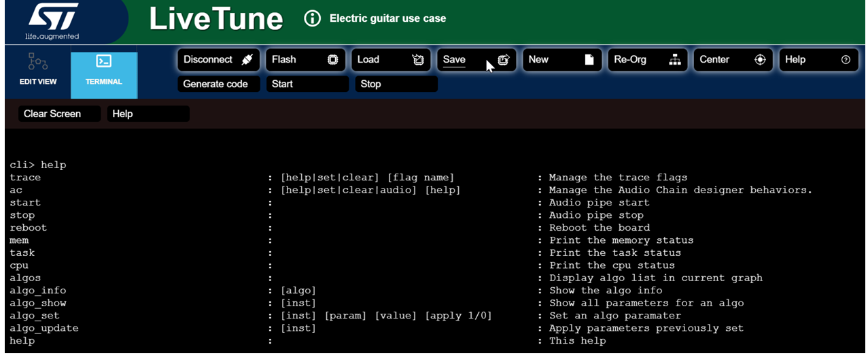
Task: Click the Stop button
Action: 396,84
